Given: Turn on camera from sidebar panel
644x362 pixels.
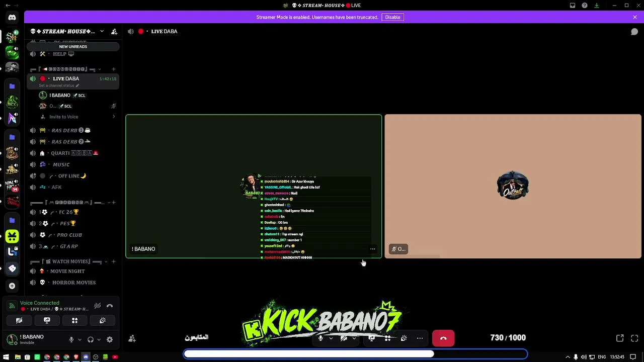Looking at the screenshot, I should coord(19,320).
